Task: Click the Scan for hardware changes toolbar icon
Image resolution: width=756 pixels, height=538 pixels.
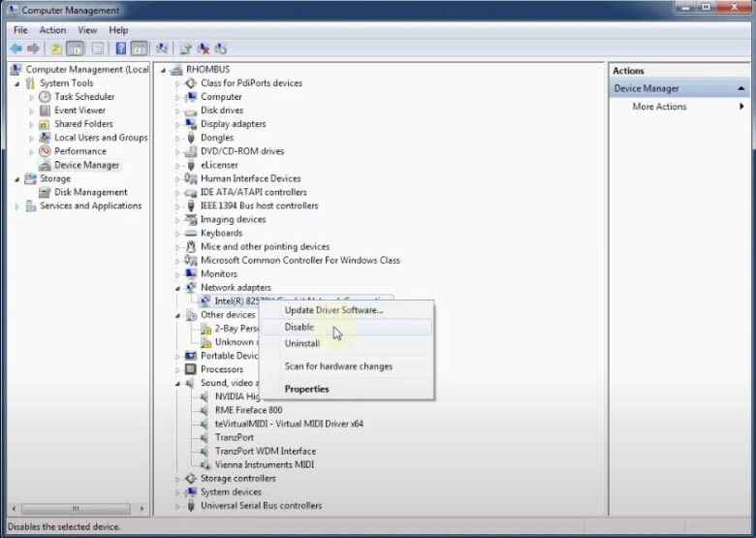Action: click(162, 48)
